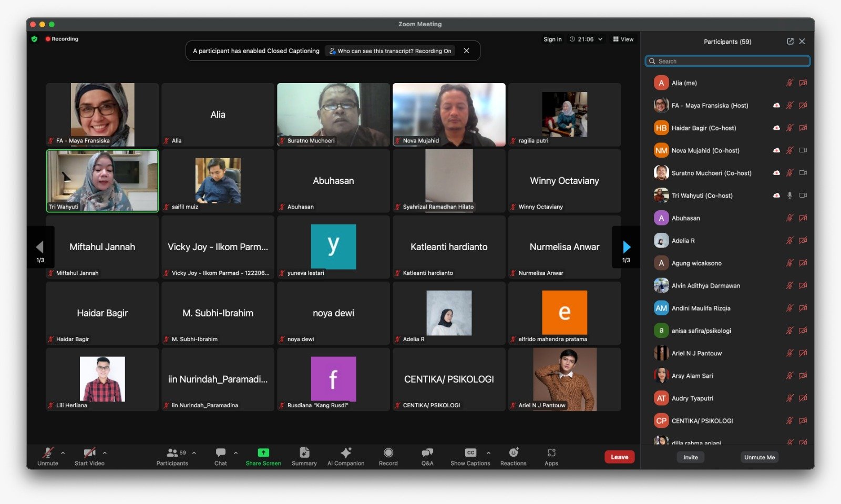Image resolution: width=841 pixels, height=504 pixels.
Task: Open the Chat panel icon
Action: coord(220,453)
